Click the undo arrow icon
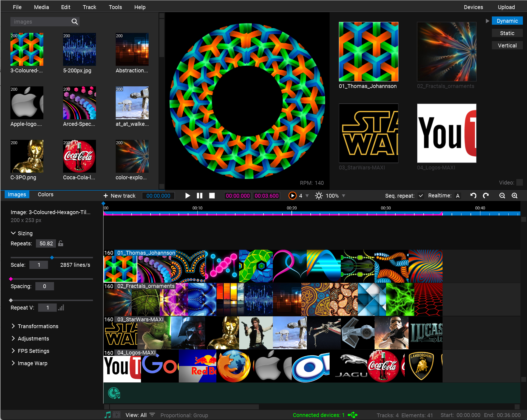Screen dimensions: 527x420 (x=473, y=195)
